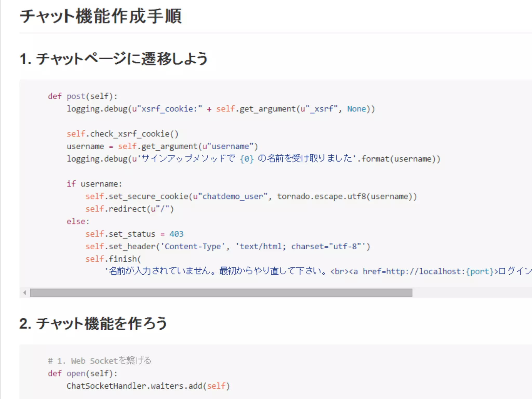Click the self.check_xsrf_cookie() line
Screen dimensions: 532x399
[x=122, y=134]
